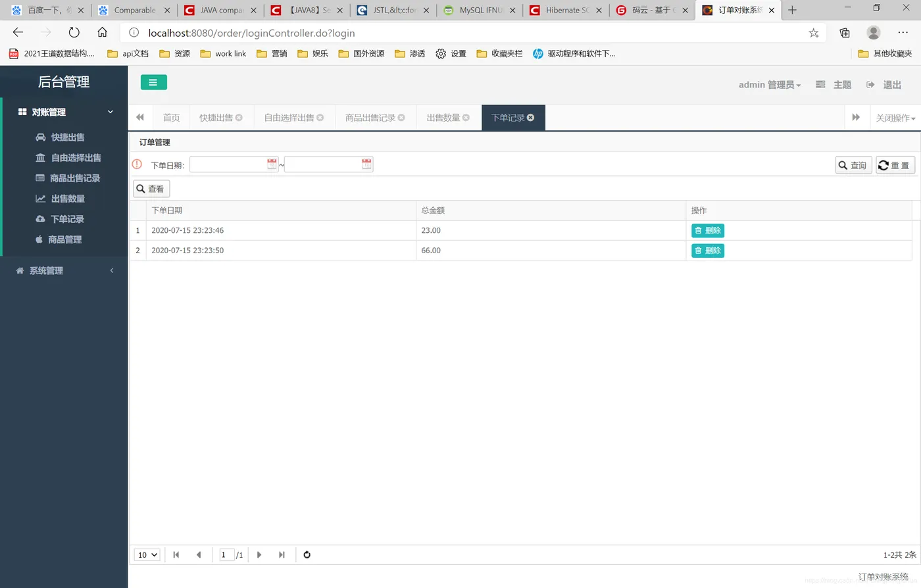Toggle the sidebar with the green hamburger button
921x588 pixels.
153,82
